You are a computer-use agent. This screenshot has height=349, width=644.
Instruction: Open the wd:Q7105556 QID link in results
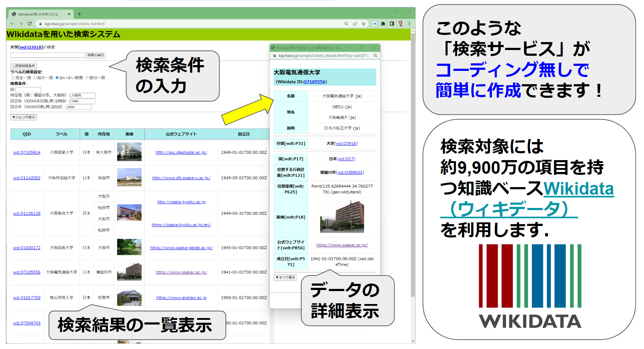coord(27,272)
